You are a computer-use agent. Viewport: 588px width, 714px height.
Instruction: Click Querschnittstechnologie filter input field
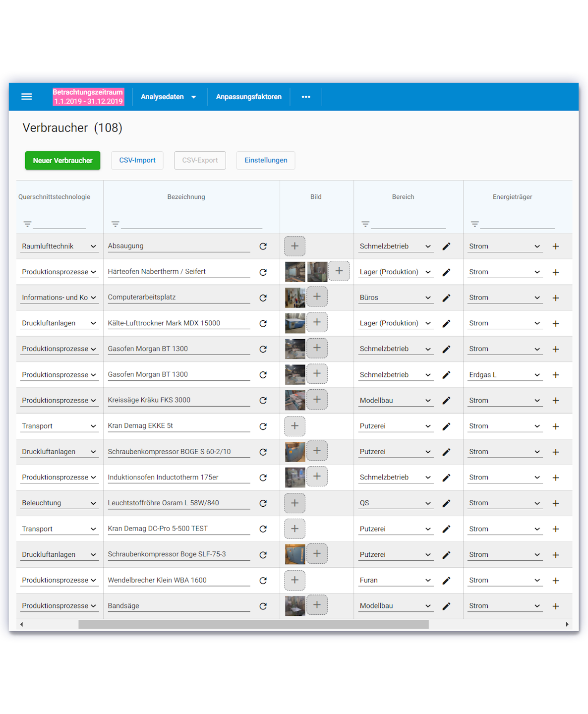point(59,224)
